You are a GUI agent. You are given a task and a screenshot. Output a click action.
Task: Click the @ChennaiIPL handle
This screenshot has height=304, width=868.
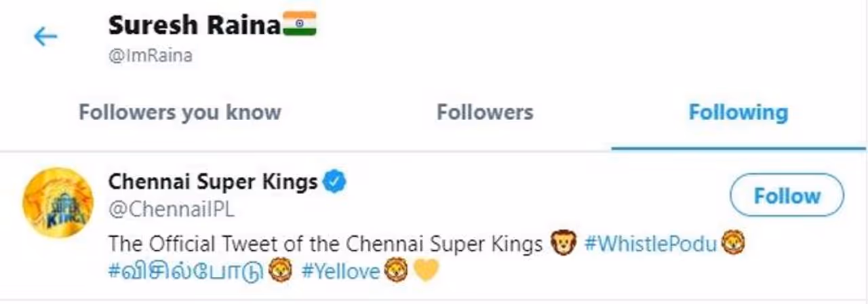[172, 210]
